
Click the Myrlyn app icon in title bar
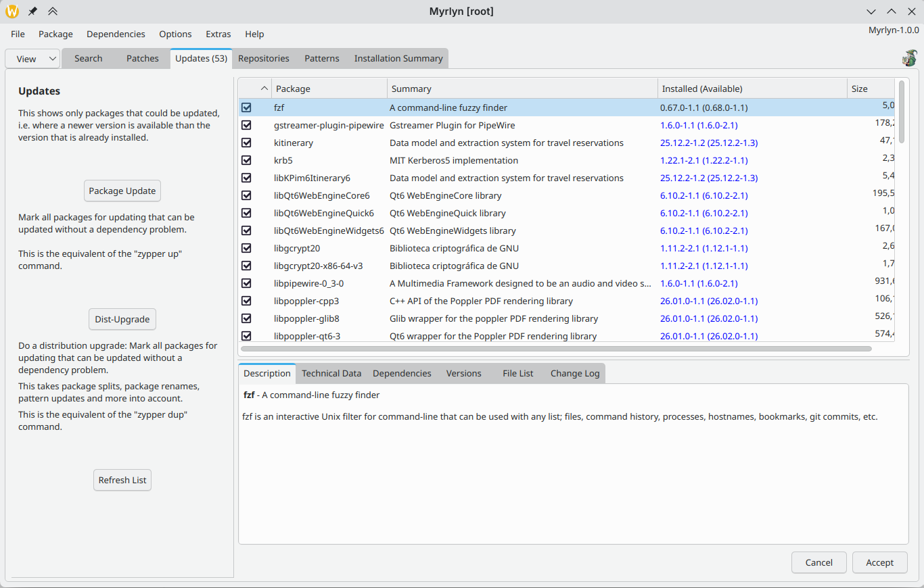pyautogui.click(x=12, y=11)
